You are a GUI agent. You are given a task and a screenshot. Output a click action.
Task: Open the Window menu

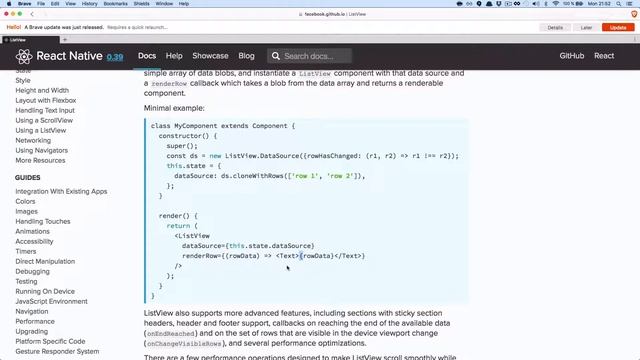click(164, 4)
